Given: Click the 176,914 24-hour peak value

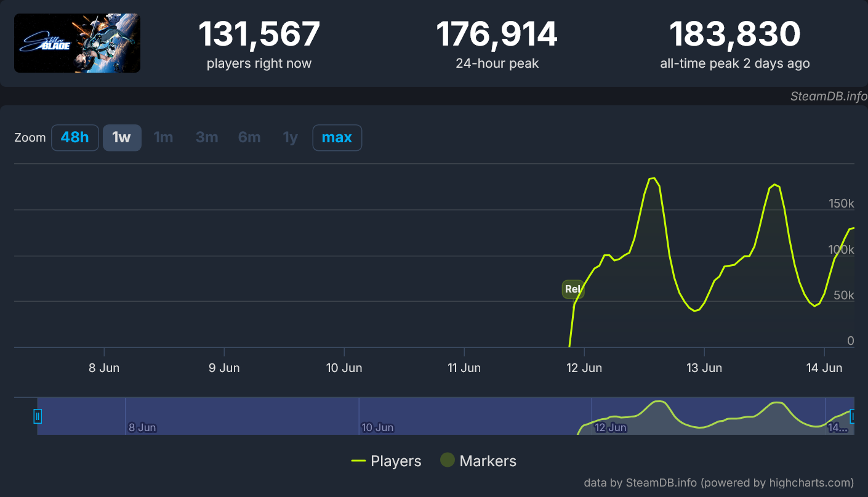Looking at the screenshot, I should pyautogui.click(x=497, y=34).
